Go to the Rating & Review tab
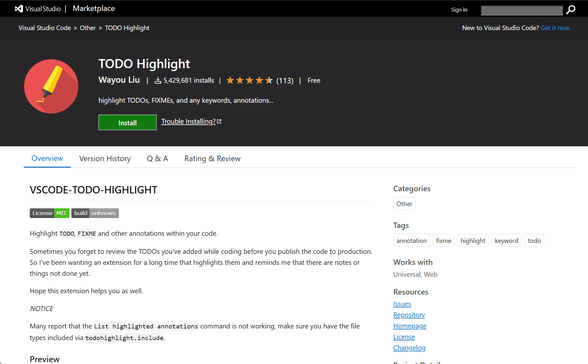The width and height of the screenshot is (588, 364). click(212, 159)
